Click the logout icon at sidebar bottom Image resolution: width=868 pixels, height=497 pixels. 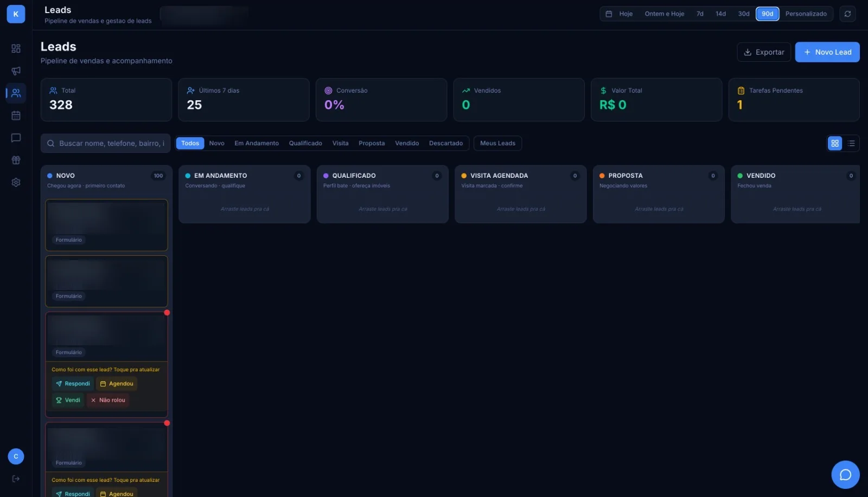16,479
